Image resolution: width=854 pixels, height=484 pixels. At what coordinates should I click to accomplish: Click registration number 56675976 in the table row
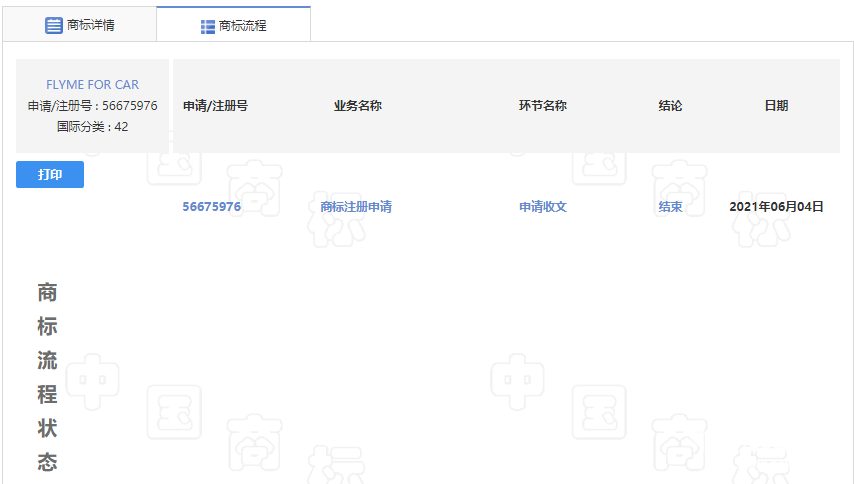click(x=211, y=207)
